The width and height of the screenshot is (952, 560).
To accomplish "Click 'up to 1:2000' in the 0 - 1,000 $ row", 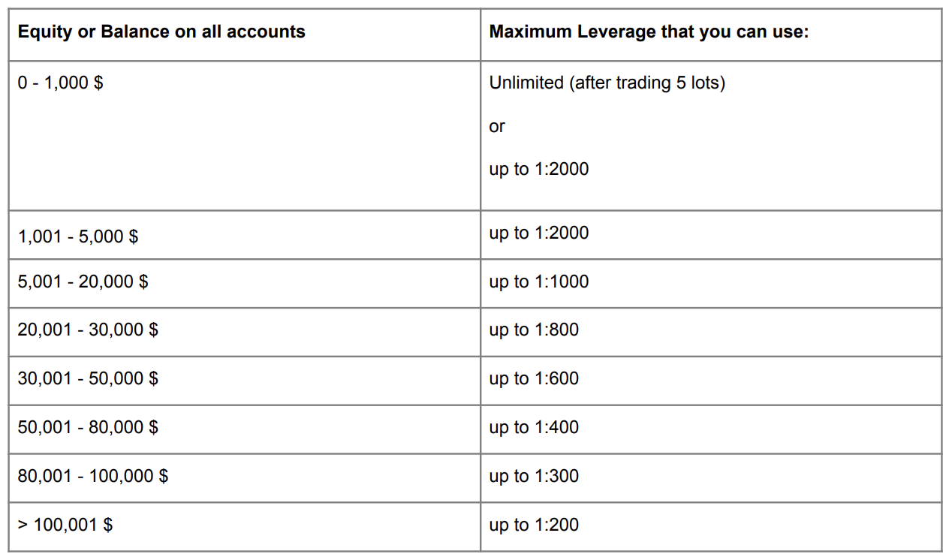I will [x=538, y=169].
